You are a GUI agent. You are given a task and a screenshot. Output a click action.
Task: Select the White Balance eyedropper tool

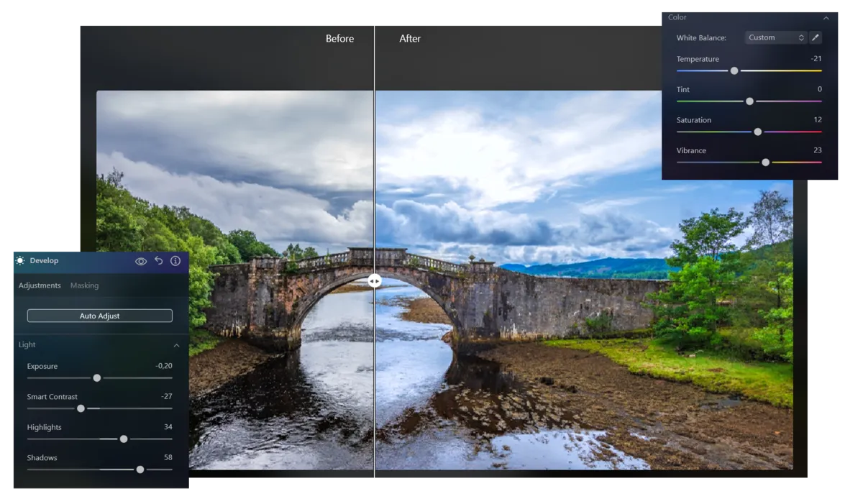816,37
